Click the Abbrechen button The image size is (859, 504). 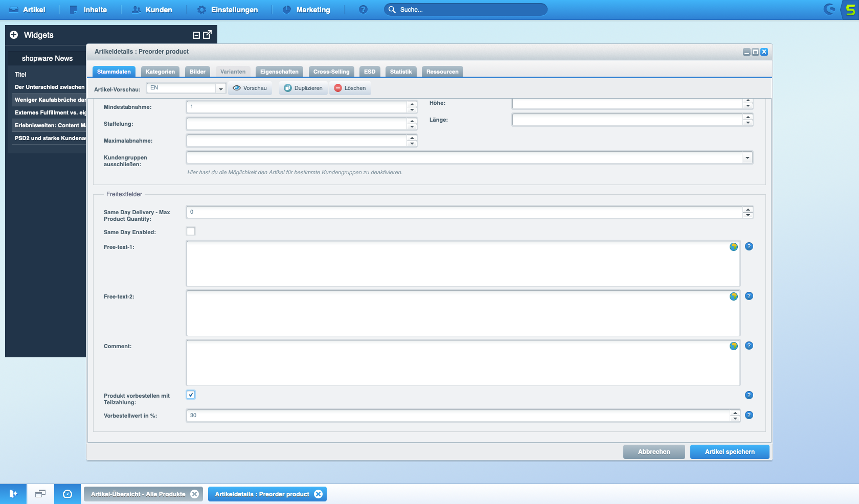point(654,452)
